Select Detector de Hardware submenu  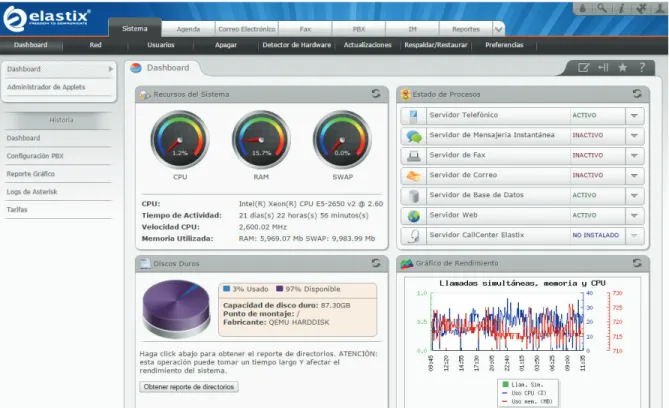tap(297, 45)
